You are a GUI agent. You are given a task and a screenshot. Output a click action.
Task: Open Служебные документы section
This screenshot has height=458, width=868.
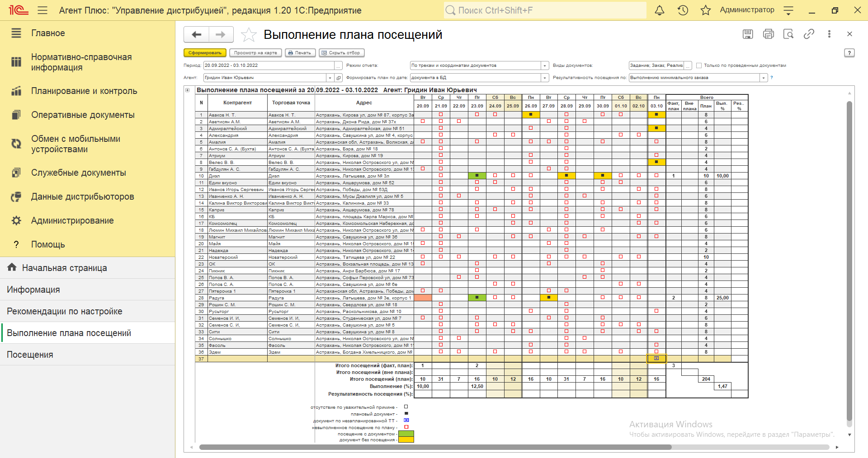(x=79, y=173)
